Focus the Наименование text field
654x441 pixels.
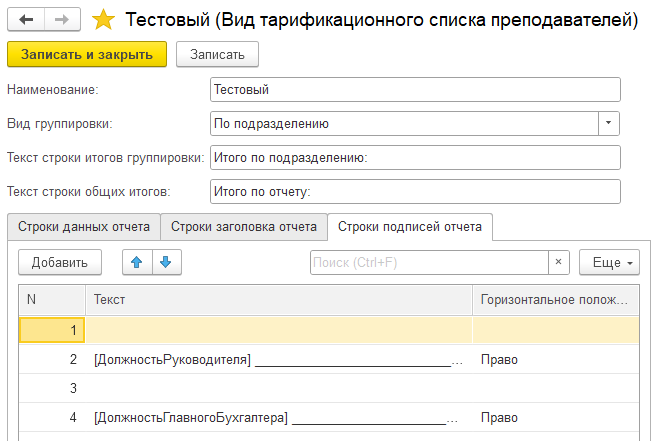[x=415, y=90]
